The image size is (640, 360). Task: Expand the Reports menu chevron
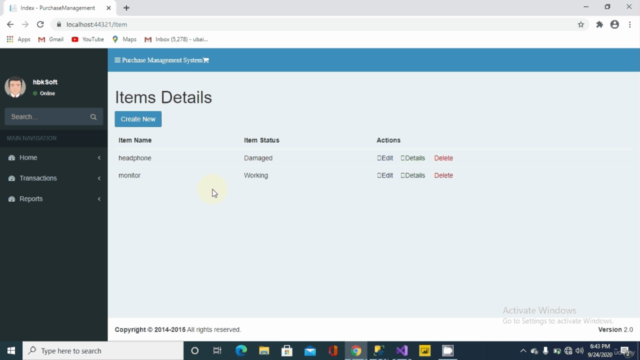99,199
